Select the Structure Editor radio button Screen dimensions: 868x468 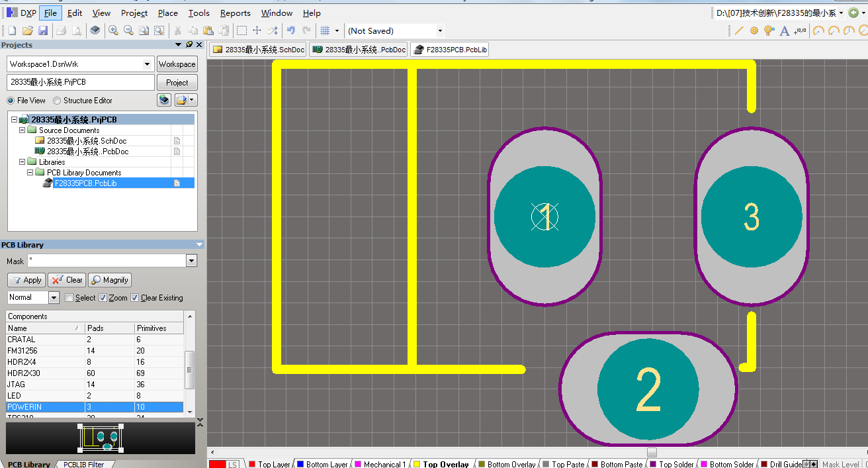[x=57, y=101]
